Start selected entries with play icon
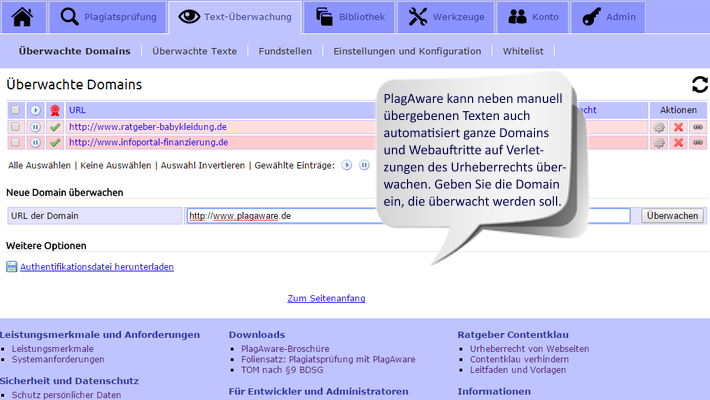710x400 pixels. tap(347, 165)
